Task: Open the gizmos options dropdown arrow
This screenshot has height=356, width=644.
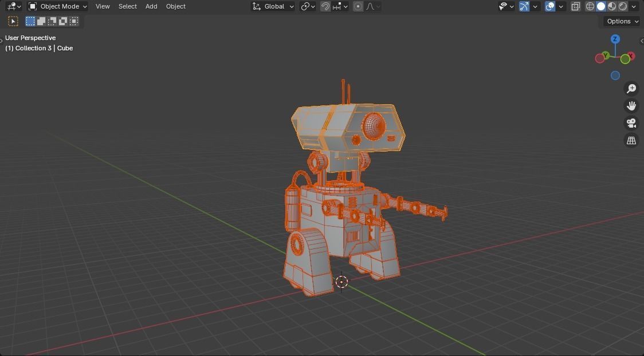Action: pyautogui.click(x=535, y=6)
